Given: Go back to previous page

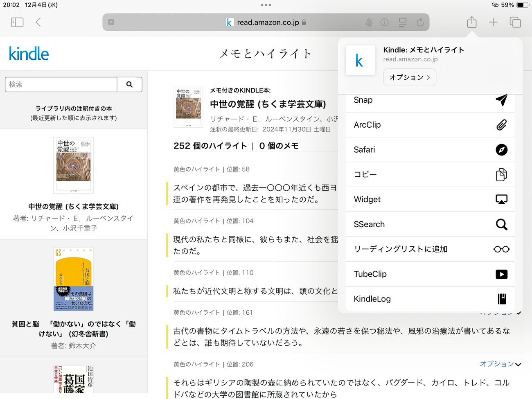Looking at the screenshot, I should tap(38, 22).
